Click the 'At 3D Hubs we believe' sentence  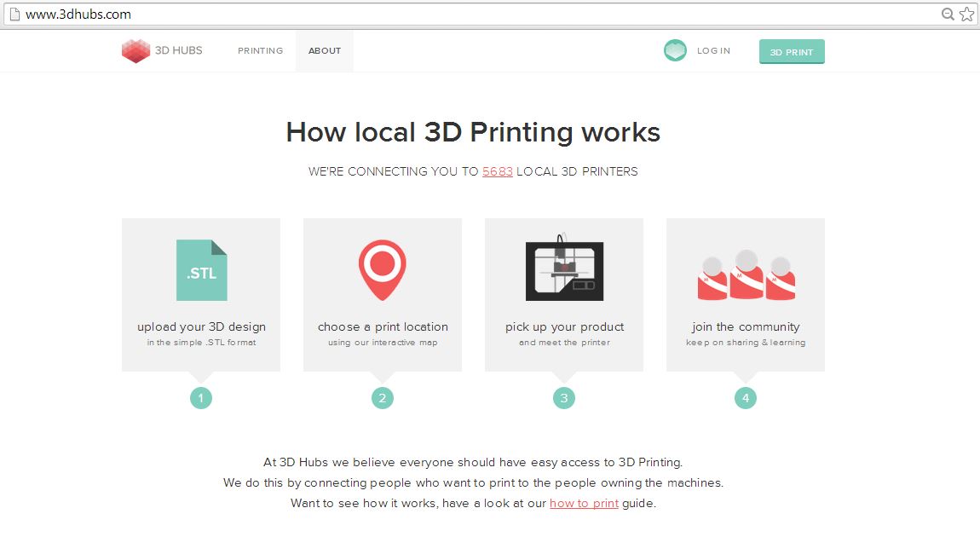pyautogui.click(x=473, y=463)
